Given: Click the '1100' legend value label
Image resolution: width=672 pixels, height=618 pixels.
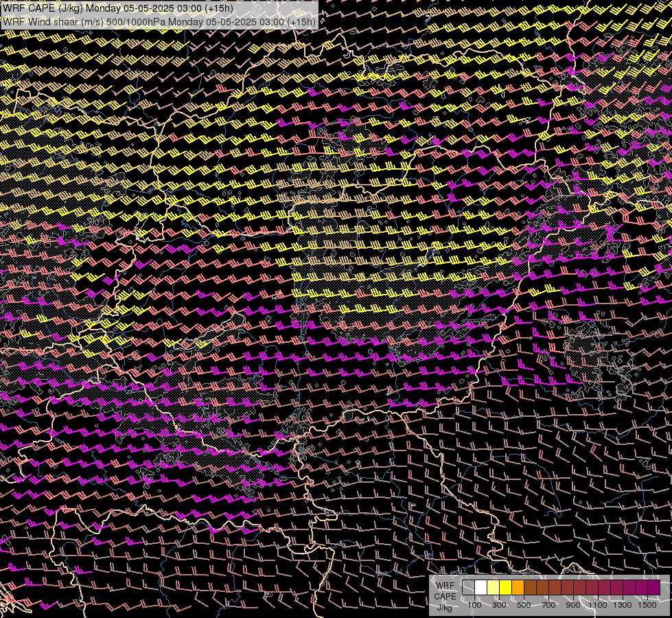Looking at the screenshot, I should click(x=597, y=605).
